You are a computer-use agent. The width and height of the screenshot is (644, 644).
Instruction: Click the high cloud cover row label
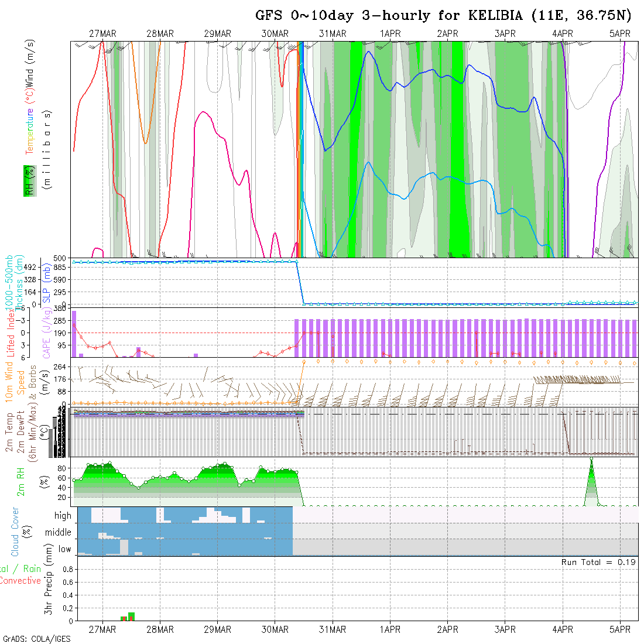pos(63,516)
